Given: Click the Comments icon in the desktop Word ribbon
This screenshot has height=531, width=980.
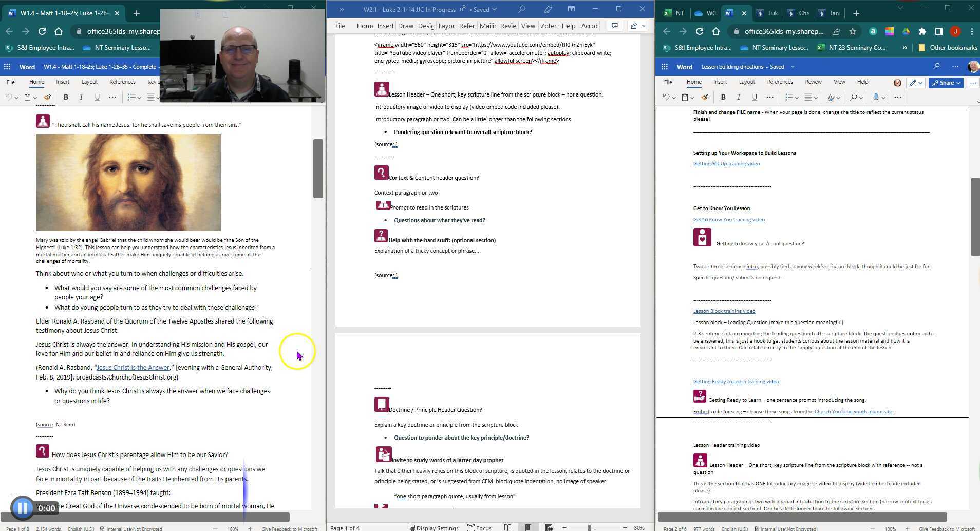Looking at the screenshot, I should (614, 26).
